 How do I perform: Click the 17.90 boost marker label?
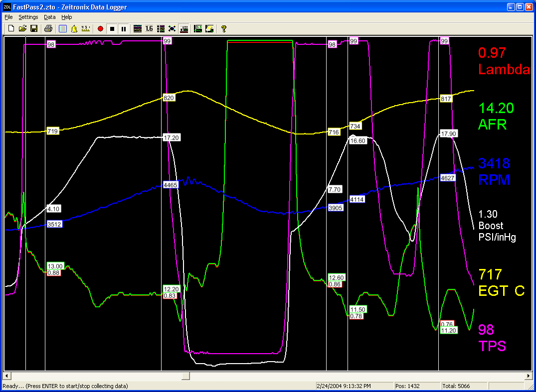coord(449,133)
